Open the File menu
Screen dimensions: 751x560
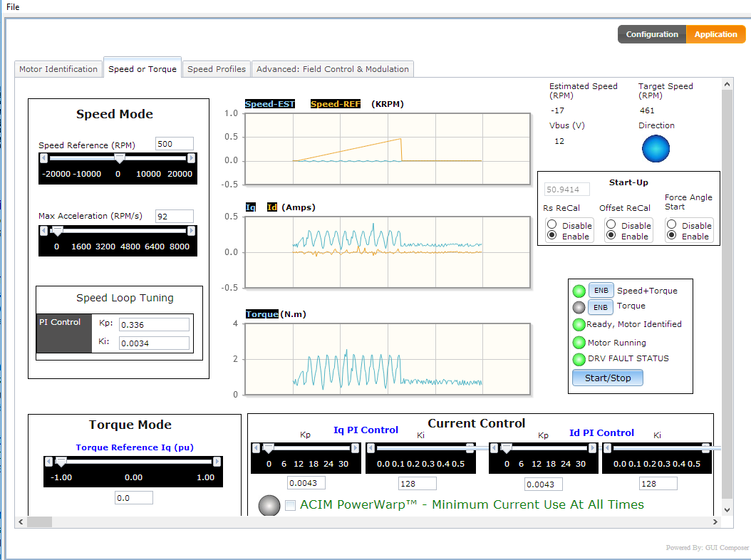click(13, 6)
